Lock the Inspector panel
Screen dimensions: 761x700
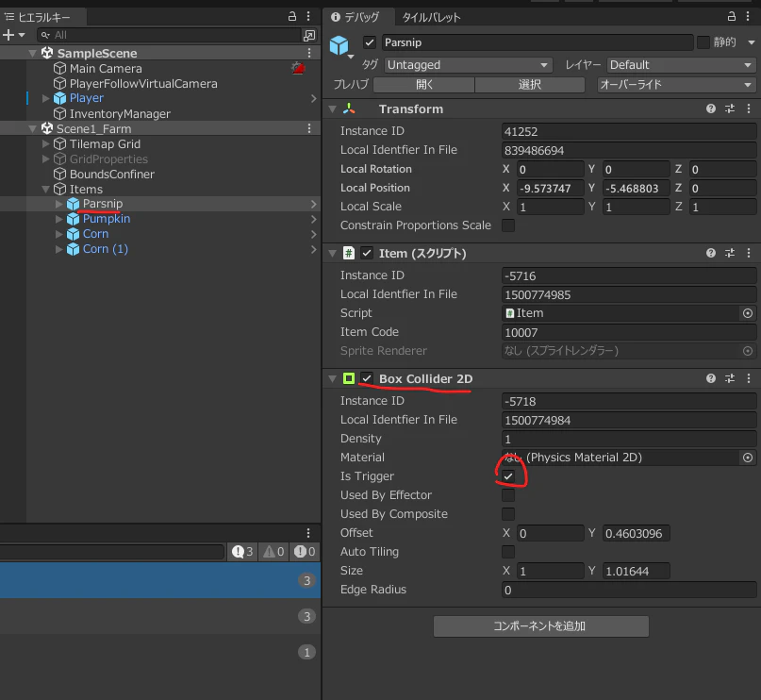732,16
